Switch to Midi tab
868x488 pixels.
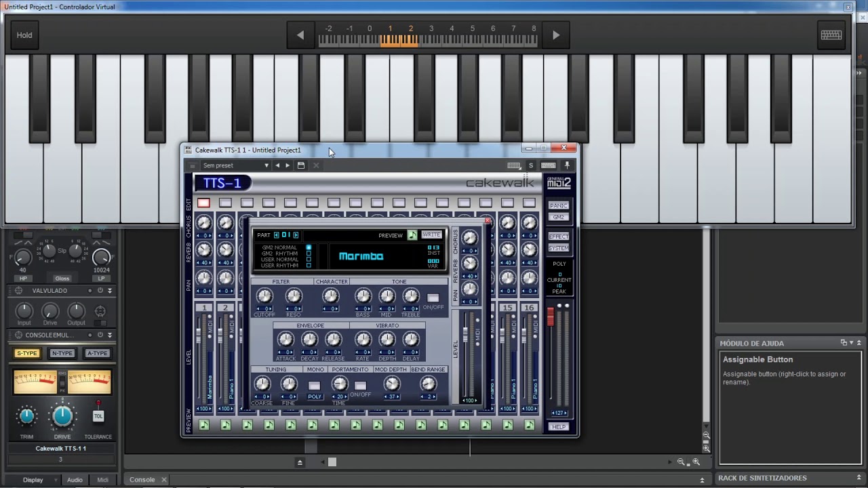102,480
